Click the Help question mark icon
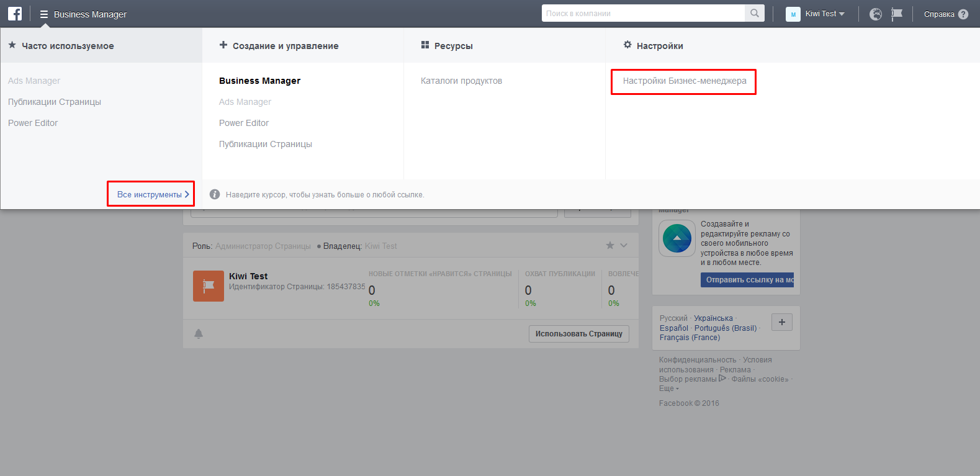980x476 pixels. (x=963, y=14)
